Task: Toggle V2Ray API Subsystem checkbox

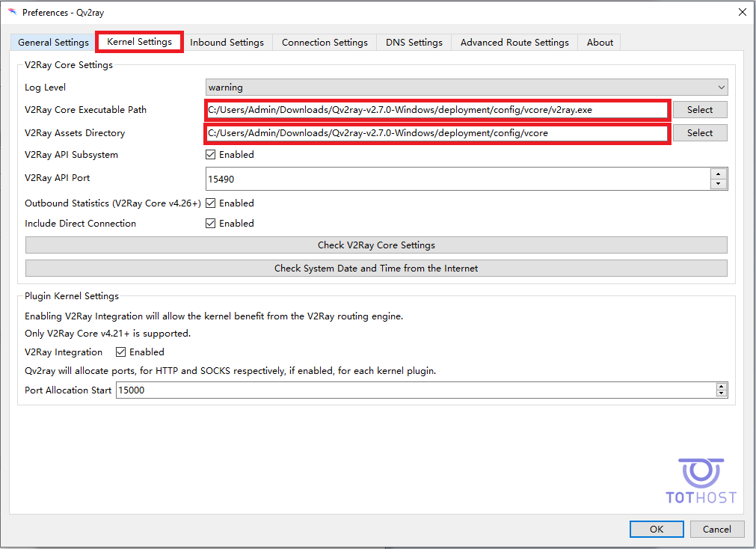Action: click(x=211, y=155)
